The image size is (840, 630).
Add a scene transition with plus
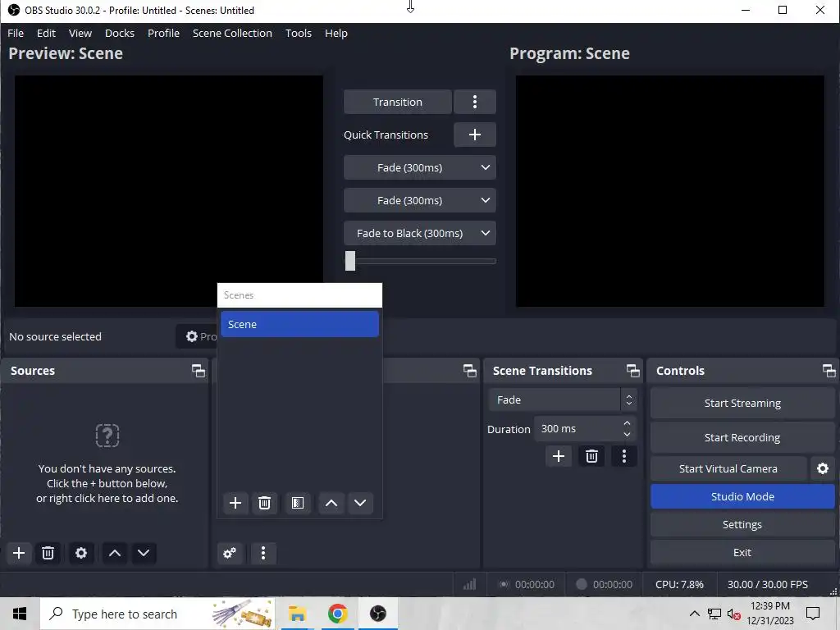(x=558, y=456)
